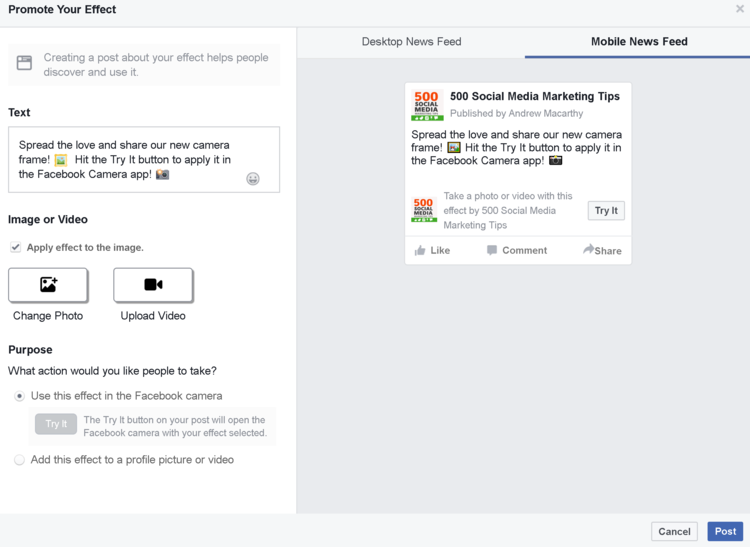750x547 pixels.
Task: Select Use this effect in Facebook camera
Action: click(x=19, y=396)
